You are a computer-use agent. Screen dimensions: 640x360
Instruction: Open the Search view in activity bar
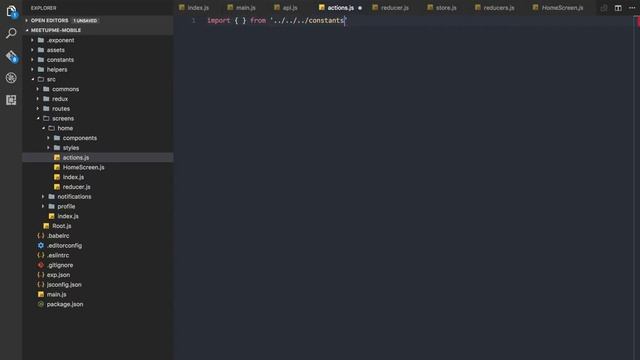click(x=11, y=33)
